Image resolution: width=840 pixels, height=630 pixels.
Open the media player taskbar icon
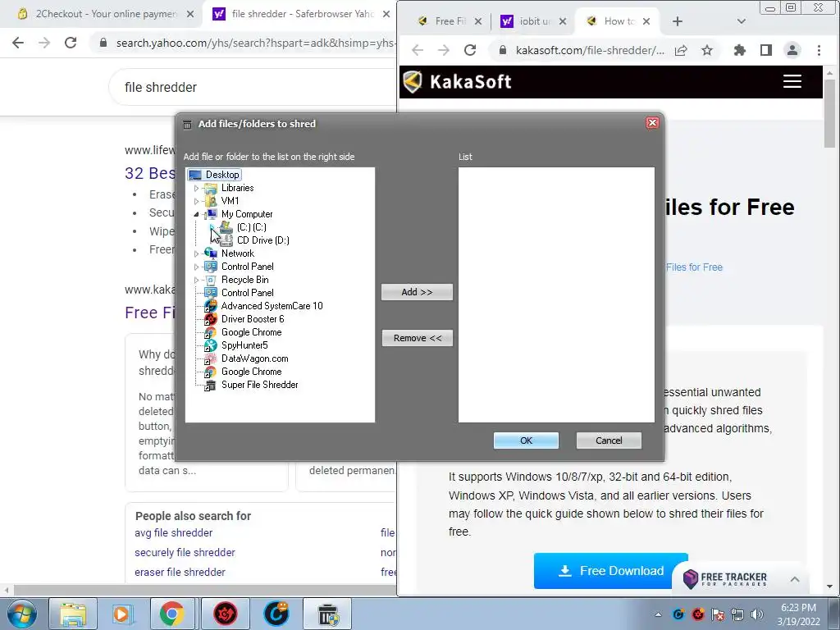pyautogui.click(x=121, y=614)
